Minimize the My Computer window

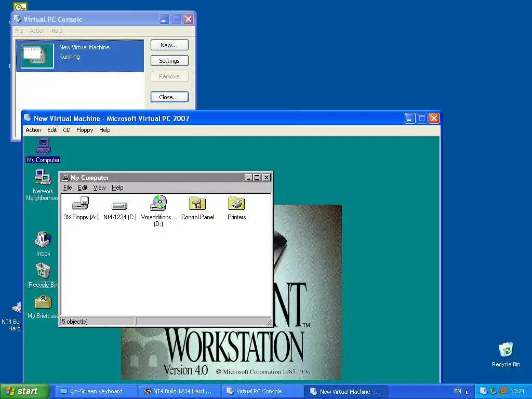[249, 178]
